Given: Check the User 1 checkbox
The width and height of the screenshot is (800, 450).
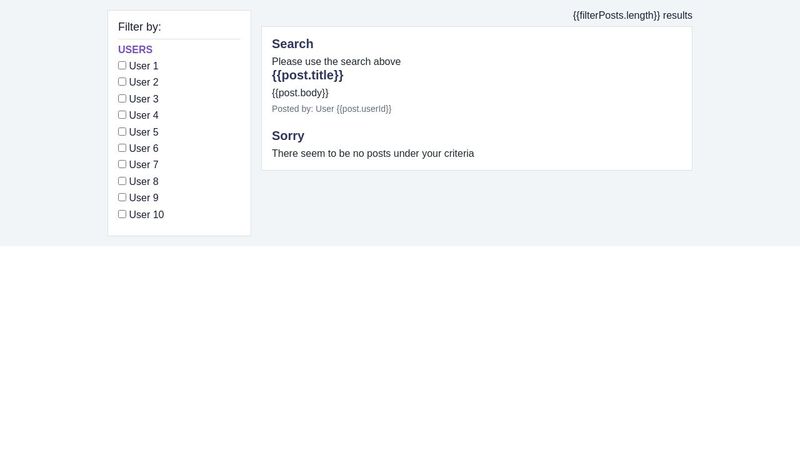Looking at the screenshot, I should pos(122,65).
